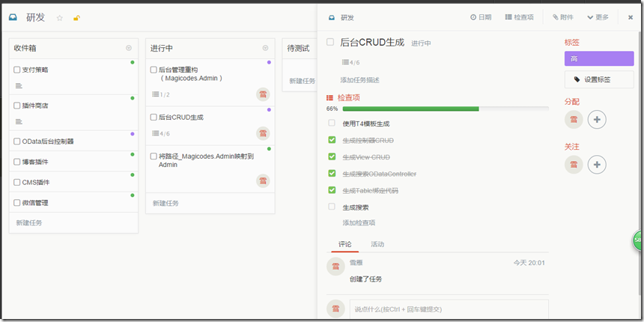This screenshot has width=644, height=322.
Task: Click the 待测试 column header
Action: pos(298,49)
